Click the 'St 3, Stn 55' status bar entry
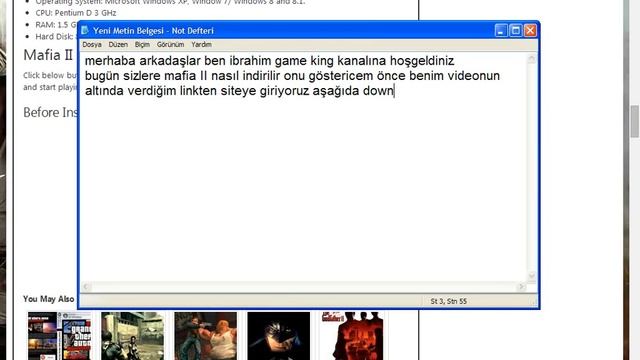This screenshot has height=360, width=640. (449, 301)
